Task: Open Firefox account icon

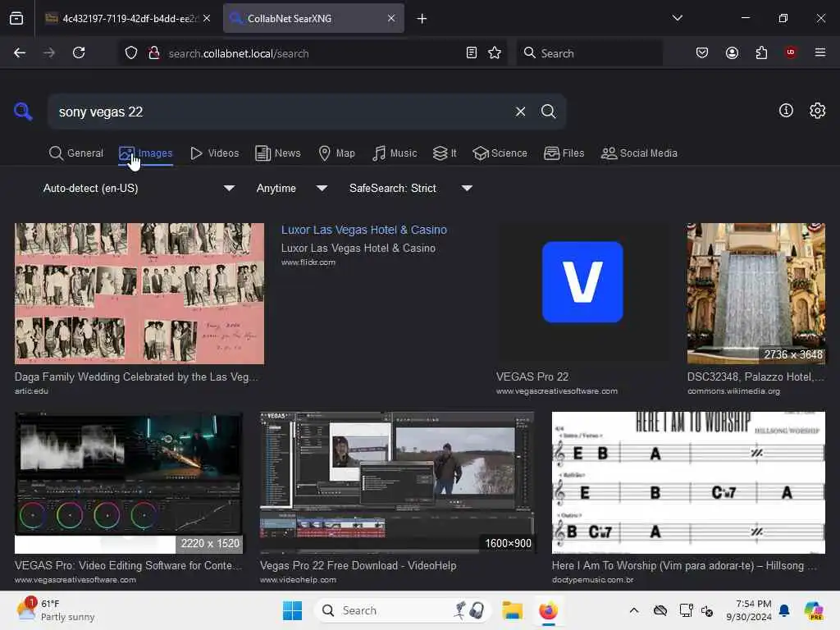Action: (x=732, y=52)
